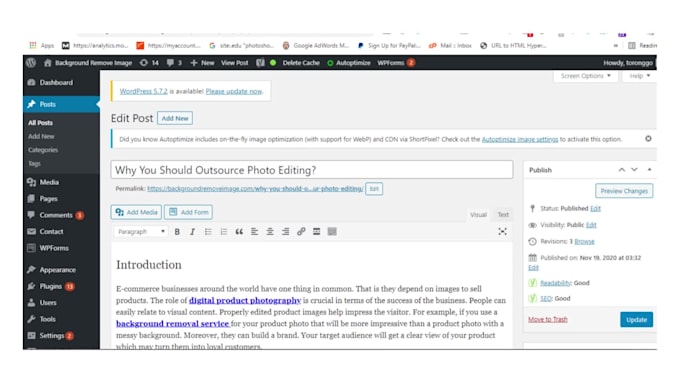Toggle the editor toolbar icon

332,232
